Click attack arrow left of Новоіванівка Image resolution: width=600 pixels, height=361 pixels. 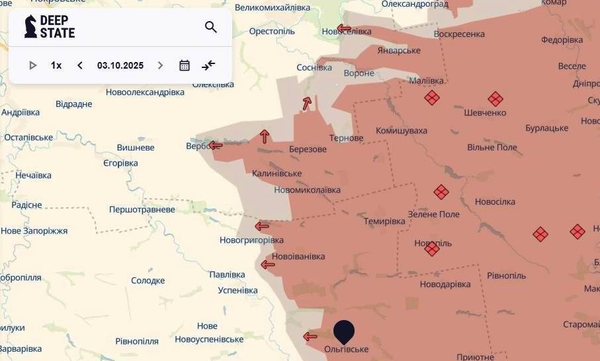click(267, 265)
